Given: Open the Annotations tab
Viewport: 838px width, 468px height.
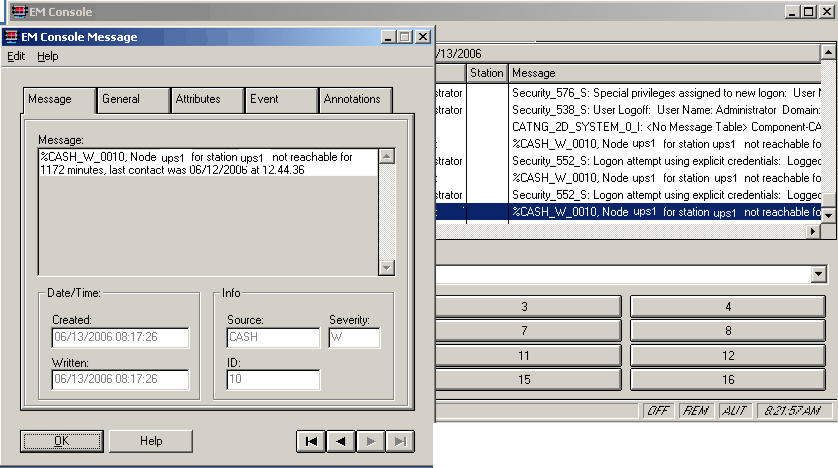Looking at the screenshot, I should pos(352,99).
